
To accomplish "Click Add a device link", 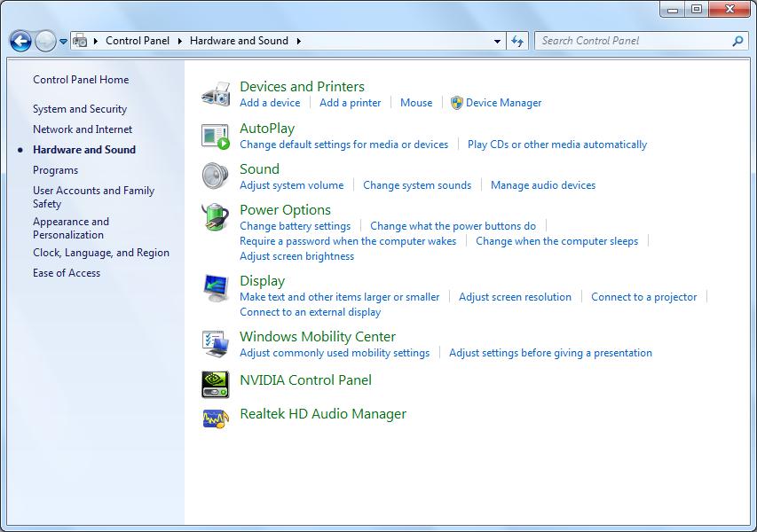I will [270, 103].
